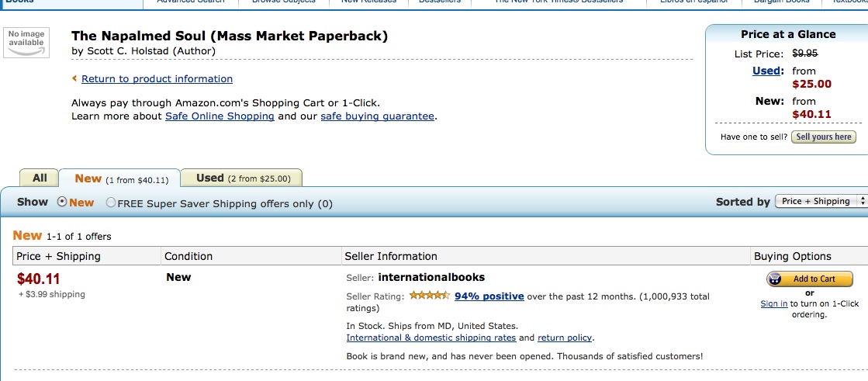Open the safe buying guarantee link
Image resolution: width=868 pixels, height=381 pixels.
click(x=377, y=116)
